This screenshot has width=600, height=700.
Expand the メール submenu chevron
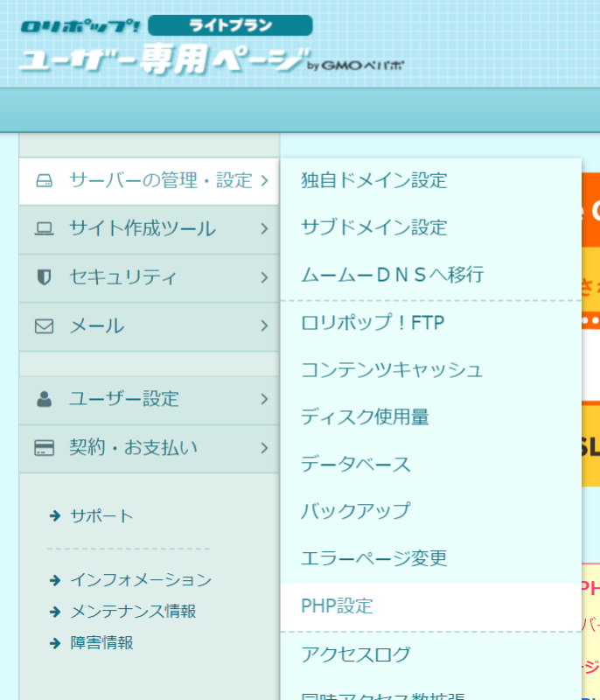click(263, 326)
